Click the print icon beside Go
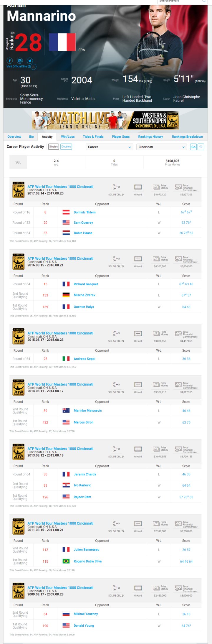The height and width of the screenshot is (644, 212). [x=201, y=147]
